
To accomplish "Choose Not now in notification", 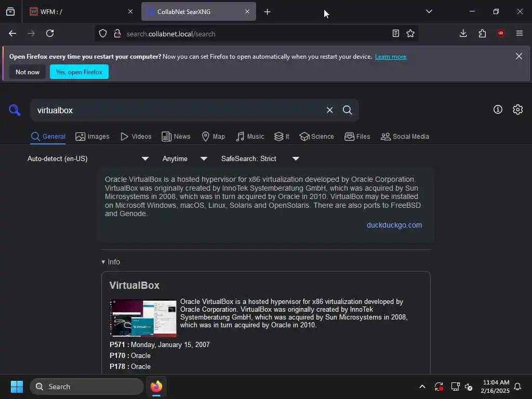I will 28,72.
